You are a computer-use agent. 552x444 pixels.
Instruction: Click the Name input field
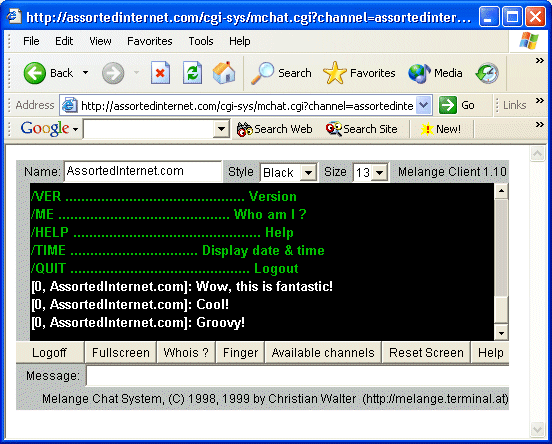tap(143, 171)
